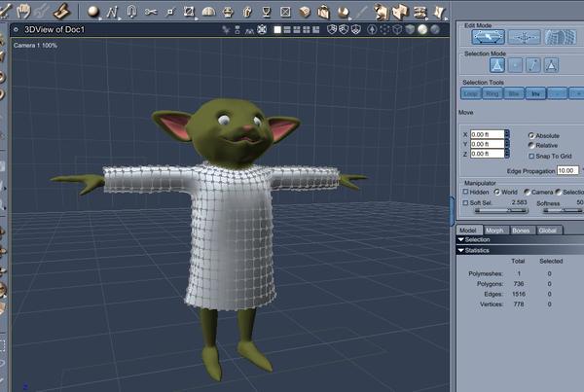The image size is (584, 392).
Task: Adjust the Softness slider
Action: [564, 211]
